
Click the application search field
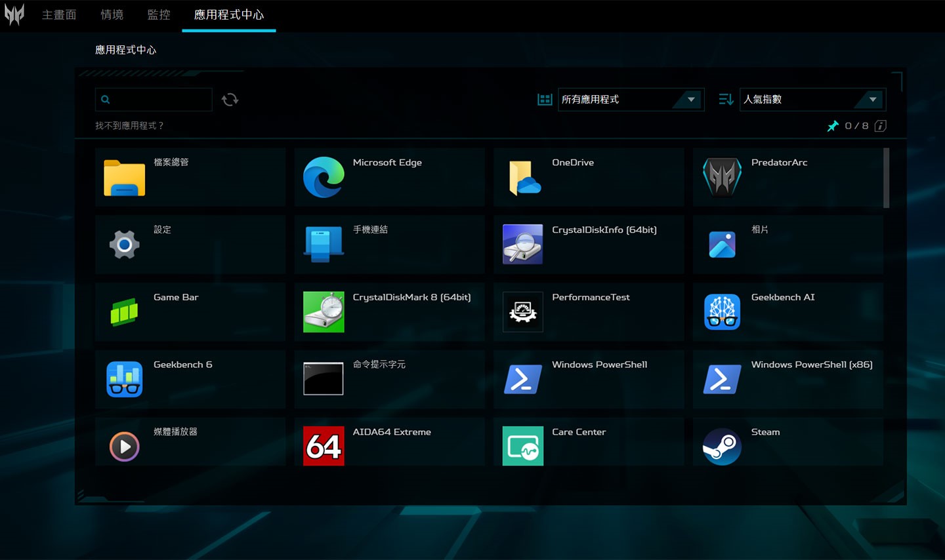(154, 100)
